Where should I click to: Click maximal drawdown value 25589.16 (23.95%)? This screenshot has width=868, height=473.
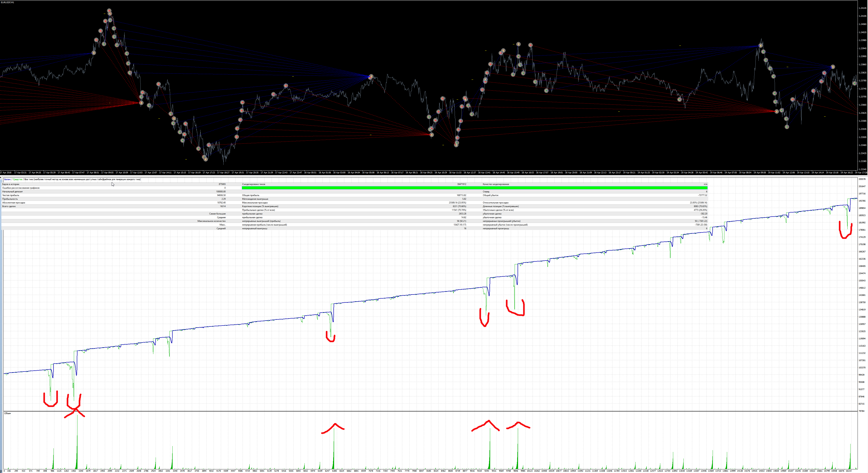458,203
